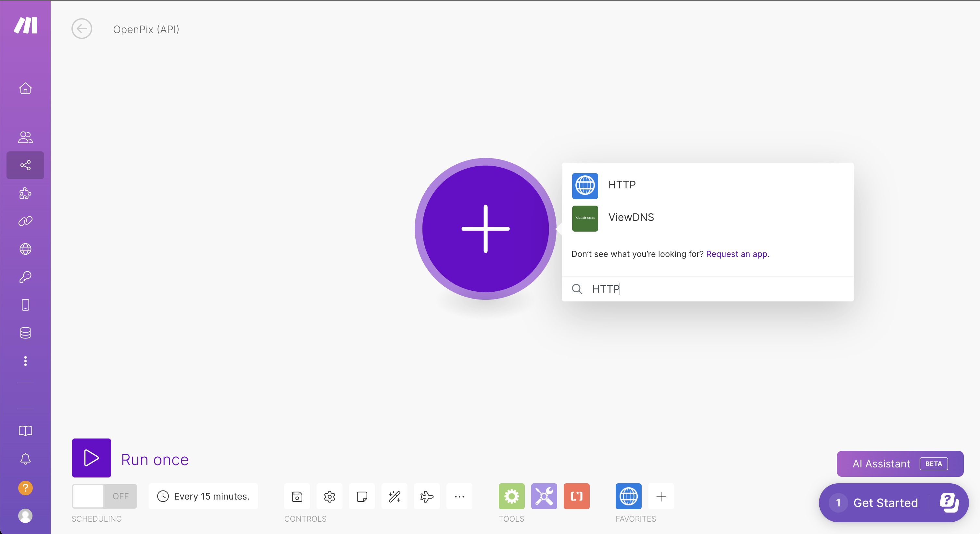Open the orange Text parser tools
The width and height of the screenshot is (980, 534).
click(x=576, y=496)
